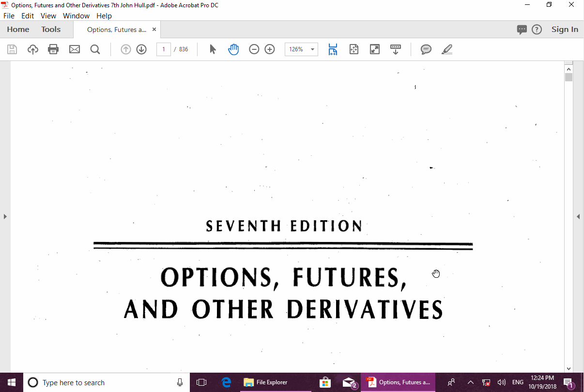The width and height of the screenshot is (584, 392).
Task: Expand the left navigation pane
Action: click(x=5, y=216)
